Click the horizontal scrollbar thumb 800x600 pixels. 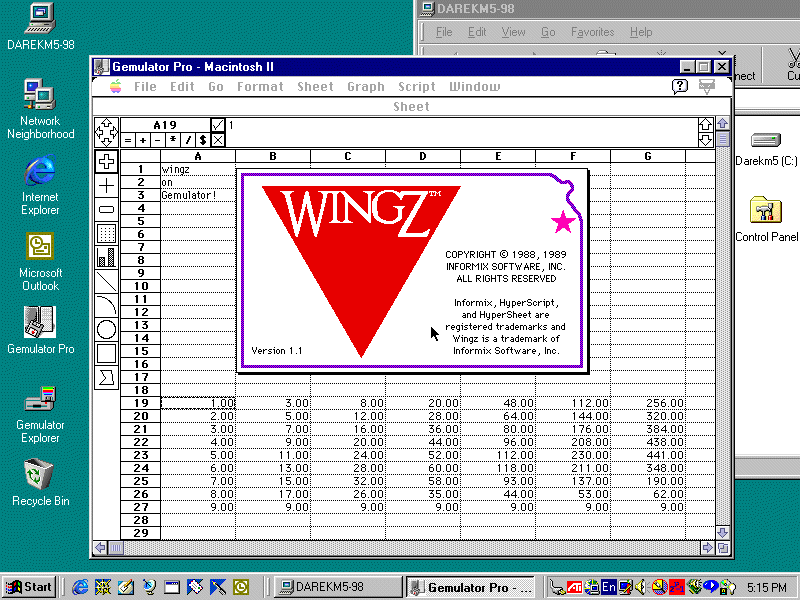click(116, 547)
